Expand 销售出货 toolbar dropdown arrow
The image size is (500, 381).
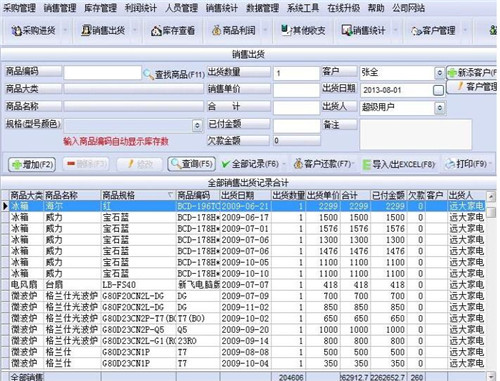(135, 31)
